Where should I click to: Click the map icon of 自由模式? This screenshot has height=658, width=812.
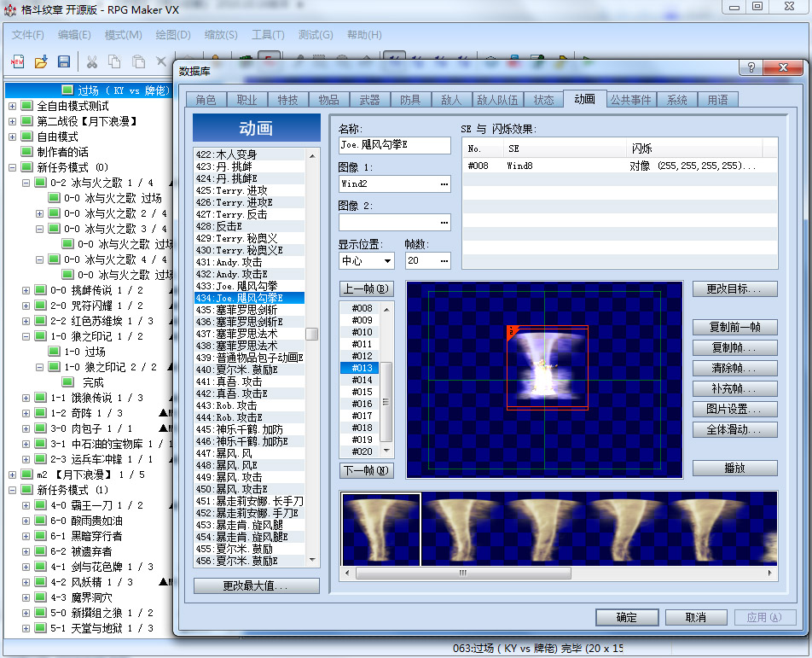(x=27, y=137)
